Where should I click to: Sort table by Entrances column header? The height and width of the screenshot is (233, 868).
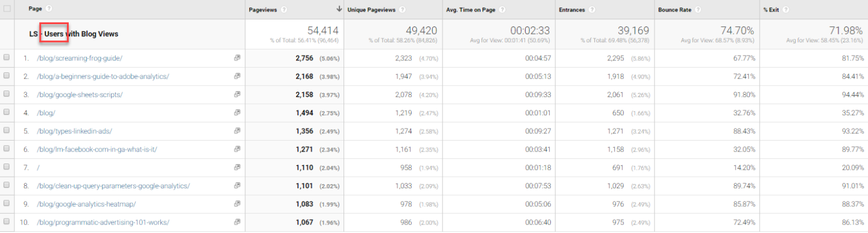coord(571,9)
